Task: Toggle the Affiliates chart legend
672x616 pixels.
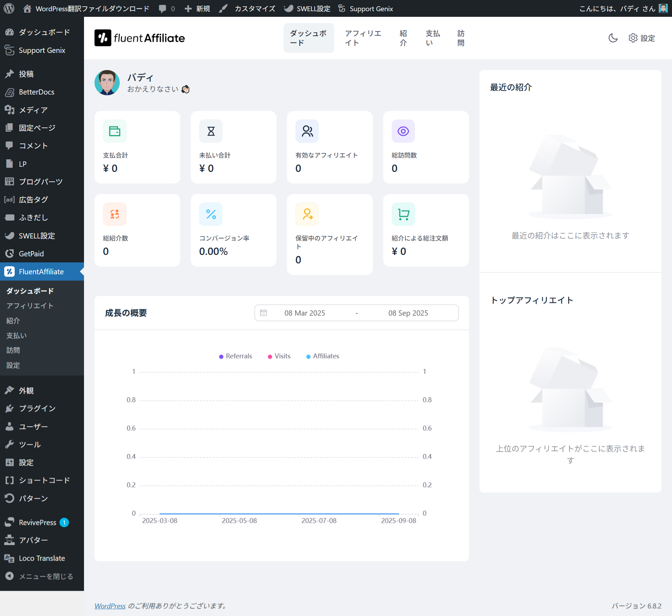Action: [x=323, y=356]
